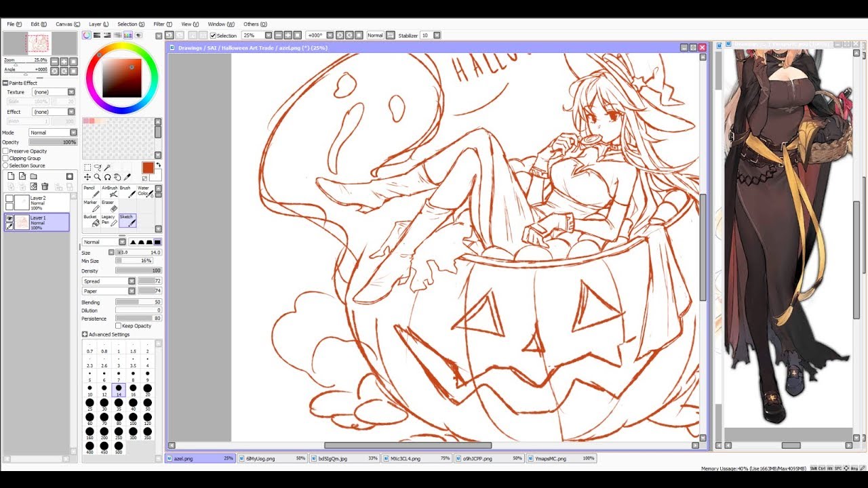Open the Filter menu
Image resolution: width=868 pixels, height=488 pixels.
pyautogui.click(x=163, y=24)
